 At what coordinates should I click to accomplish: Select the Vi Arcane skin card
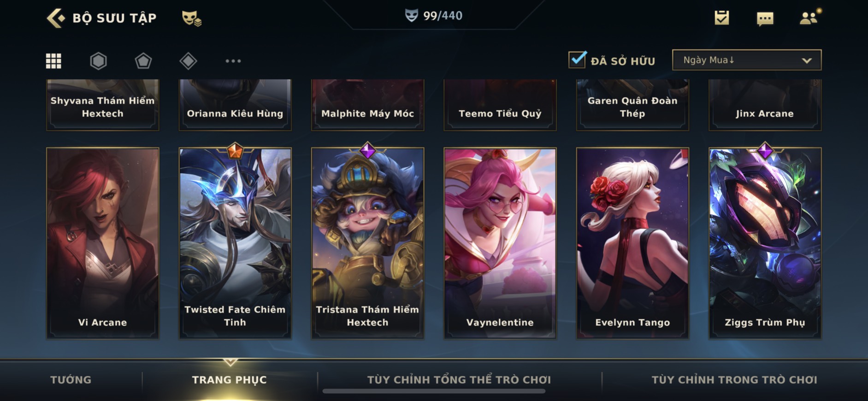tap(102, 243)
